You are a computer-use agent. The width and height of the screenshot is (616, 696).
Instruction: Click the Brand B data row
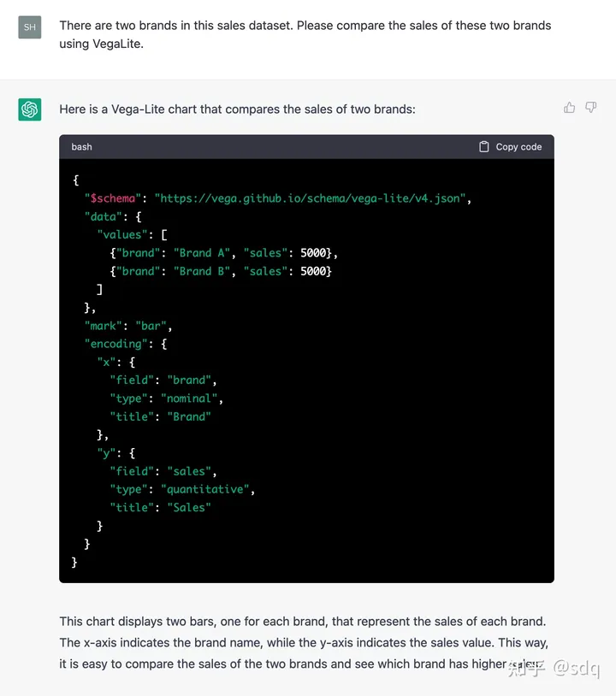point(221,271)
